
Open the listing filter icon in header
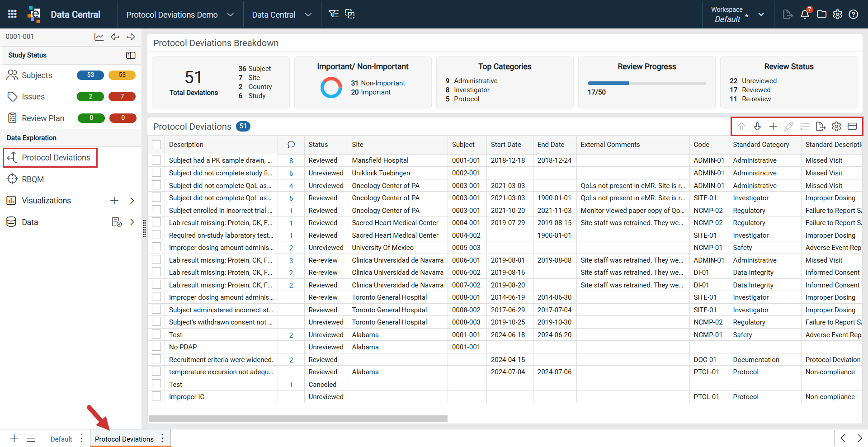[x=334, y=14]
